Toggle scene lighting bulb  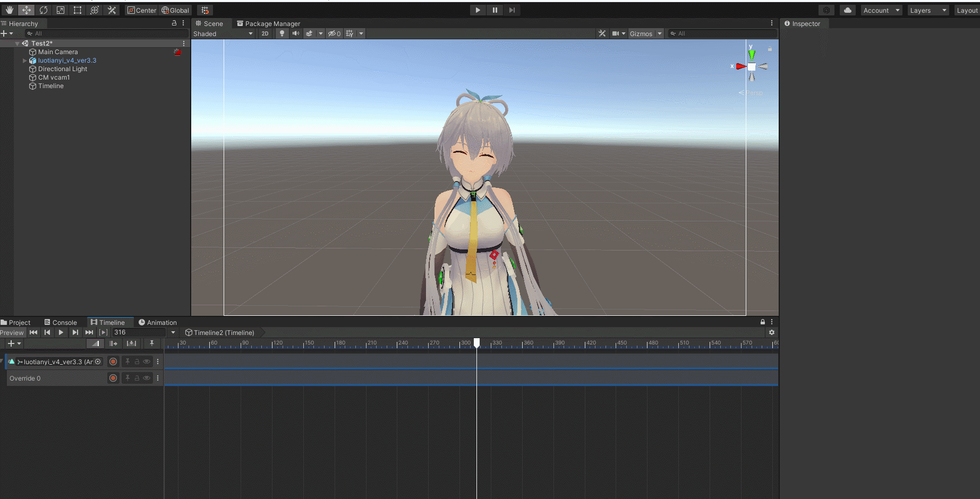pos(282,33)
